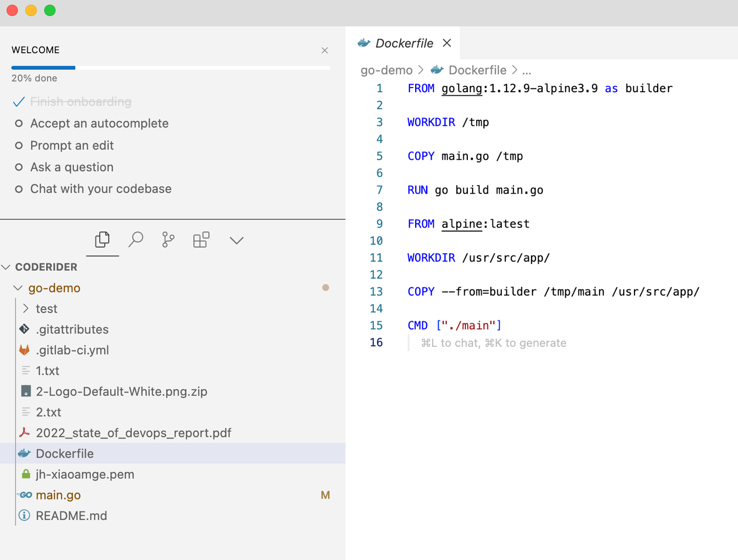The height and width of the screenshot is (560, 738).
Task: Toggle the 'Prompt an edit' step circle
Action: [19, 146]
